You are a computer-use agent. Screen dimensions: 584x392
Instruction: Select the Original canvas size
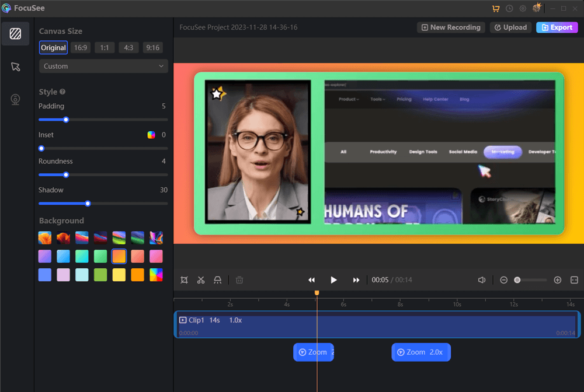(x=53, y=48)
